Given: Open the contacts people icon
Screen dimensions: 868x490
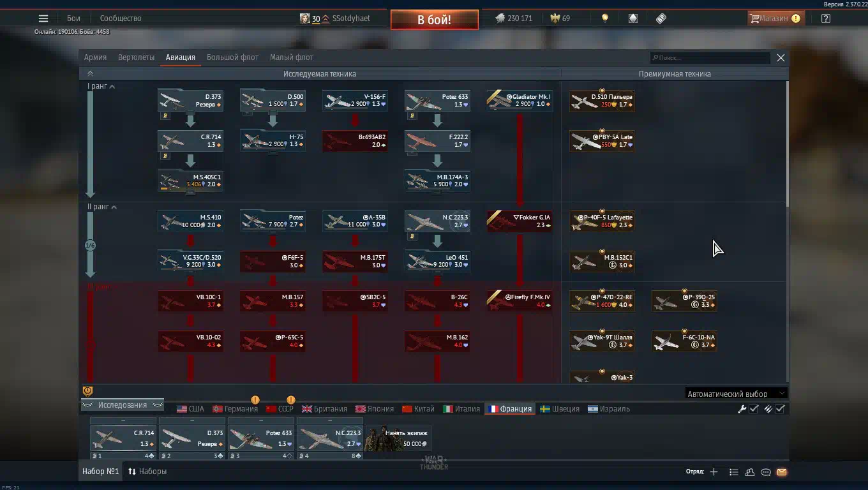Looking at the screenshot, I should [x=750, y=472].
